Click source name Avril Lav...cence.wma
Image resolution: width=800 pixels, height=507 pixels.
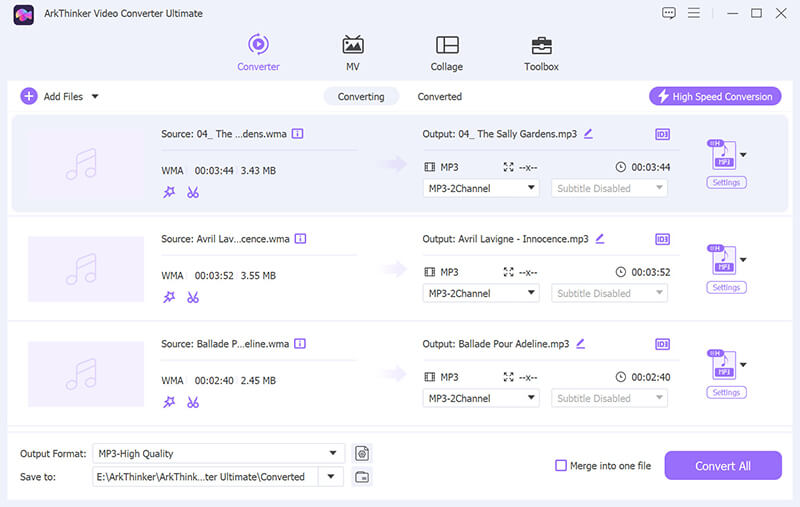point(243,239)
